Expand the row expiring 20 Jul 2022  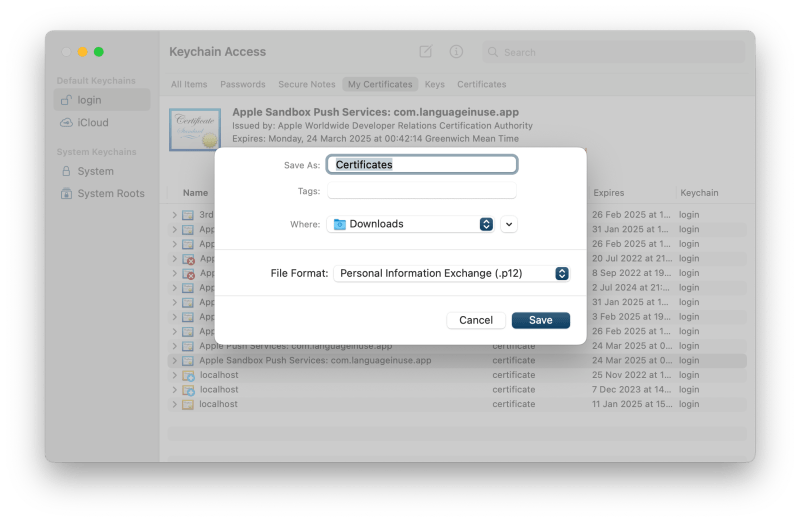174,259
